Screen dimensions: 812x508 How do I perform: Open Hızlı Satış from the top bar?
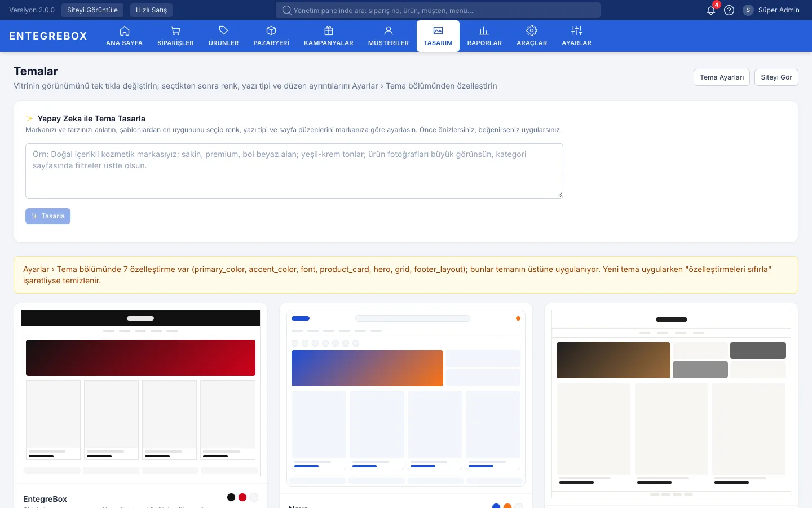pos(151,10)
